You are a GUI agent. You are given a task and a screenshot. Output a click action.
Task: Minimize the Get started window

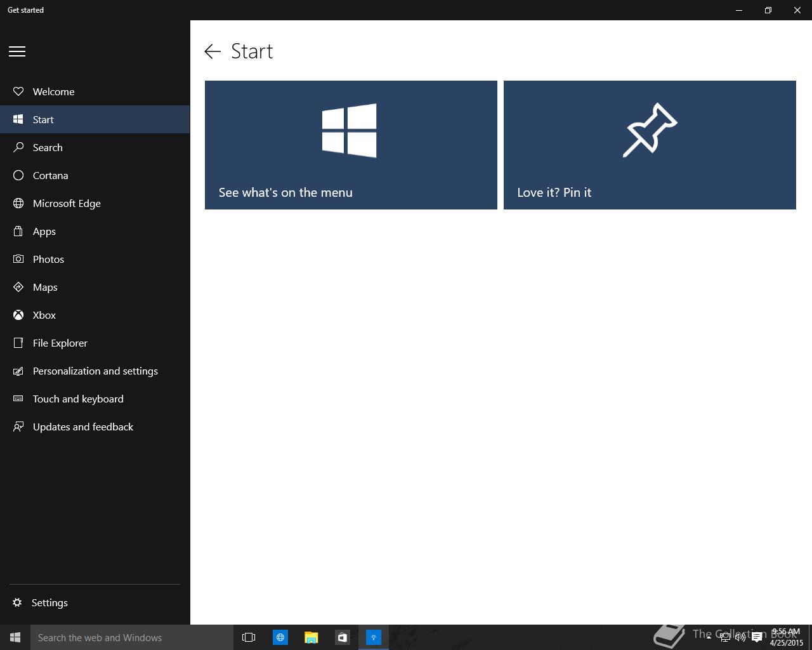click(739, 10)
